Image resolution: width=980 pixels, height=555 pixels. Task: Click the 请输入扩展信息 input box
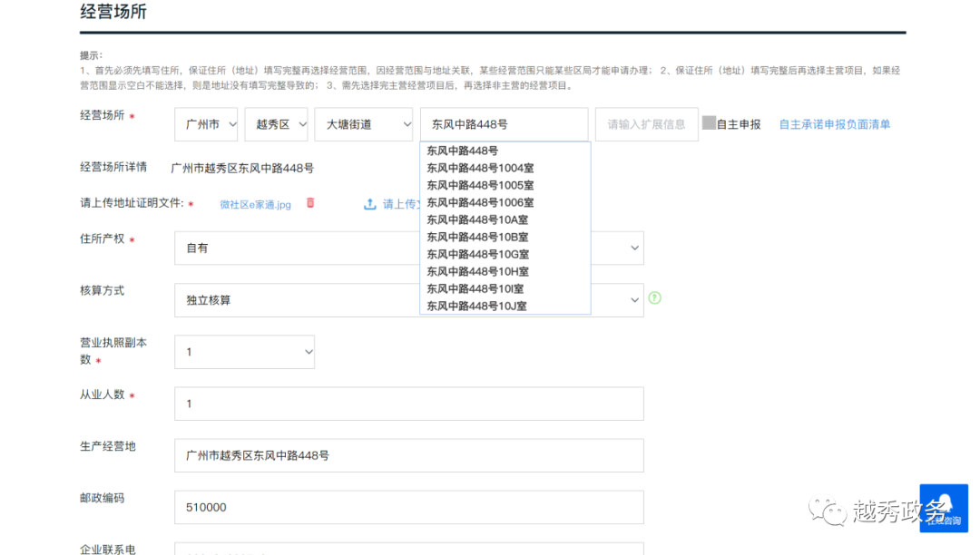coord(646,124)
